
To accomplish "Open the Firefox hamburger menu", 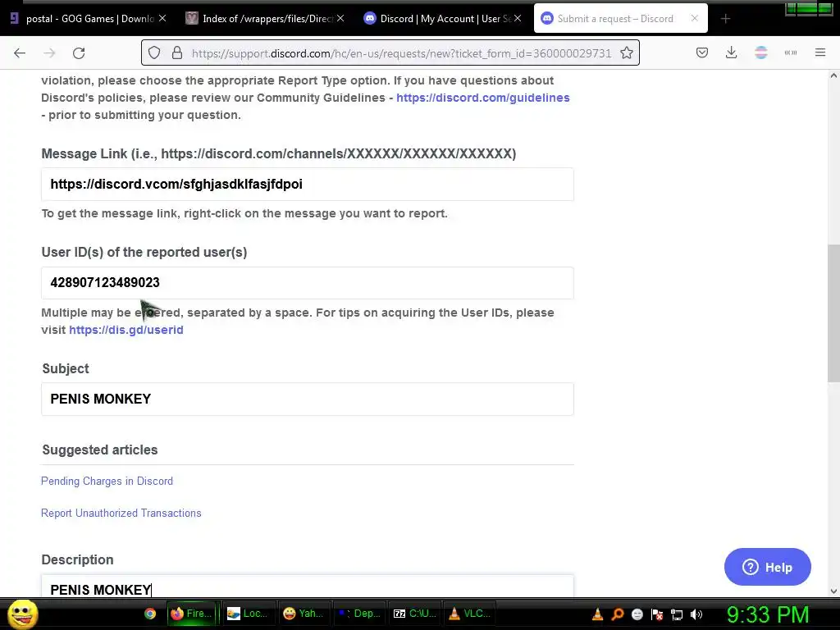I will tap(820, 52).
